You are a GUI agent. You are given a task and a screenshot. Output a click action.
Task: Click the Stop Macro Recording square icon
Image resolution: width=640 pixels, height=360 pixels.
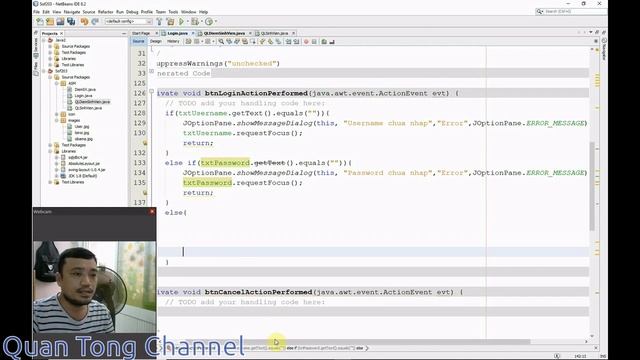314,42
